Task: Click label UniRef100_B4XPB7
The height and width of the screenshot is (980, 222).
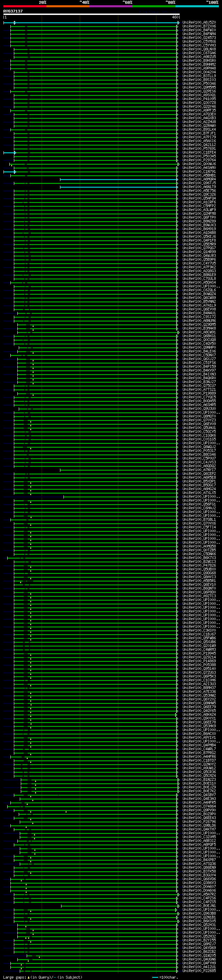Action: click(x=199, y=860)
